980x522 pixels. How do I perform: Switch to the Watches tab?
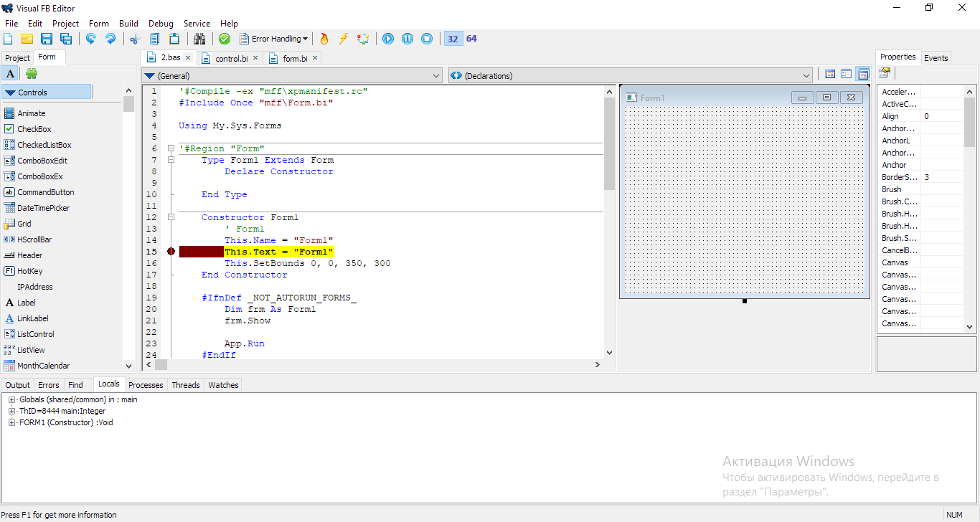click(223, 385)
